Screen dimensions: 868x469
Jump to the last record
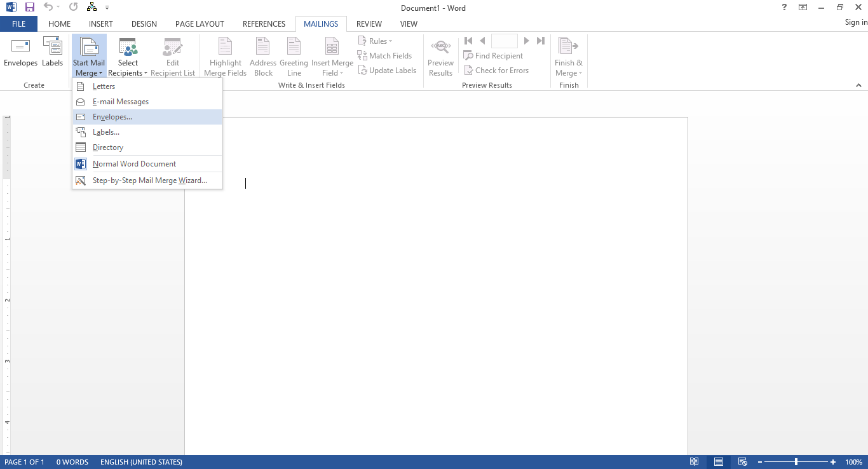540,41
